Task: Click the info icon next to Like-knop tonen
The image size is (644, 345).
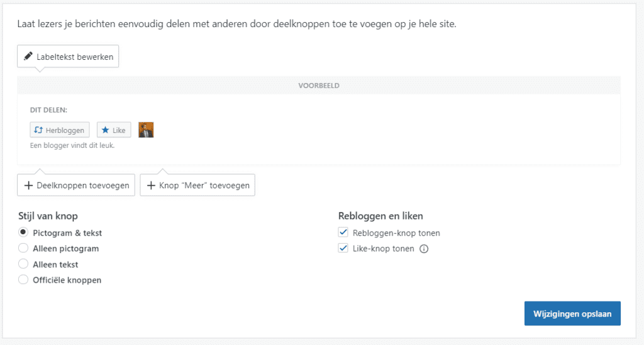Action: point(424,249)
